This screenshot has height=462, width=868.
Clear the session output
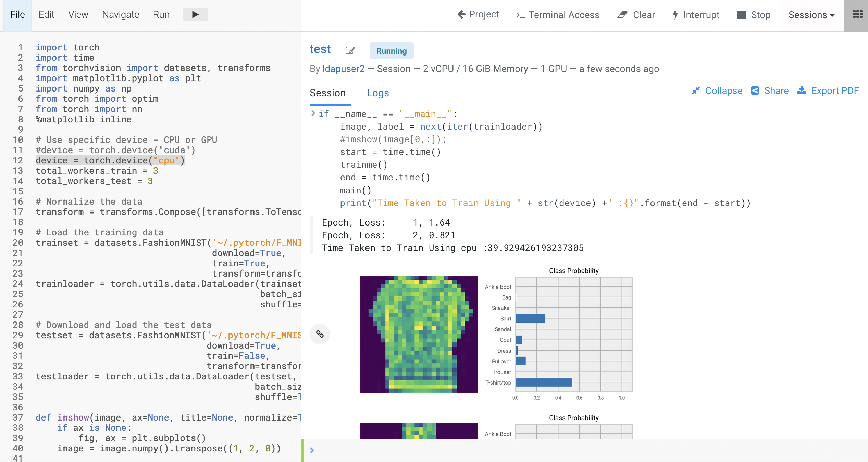click(636, 15)
